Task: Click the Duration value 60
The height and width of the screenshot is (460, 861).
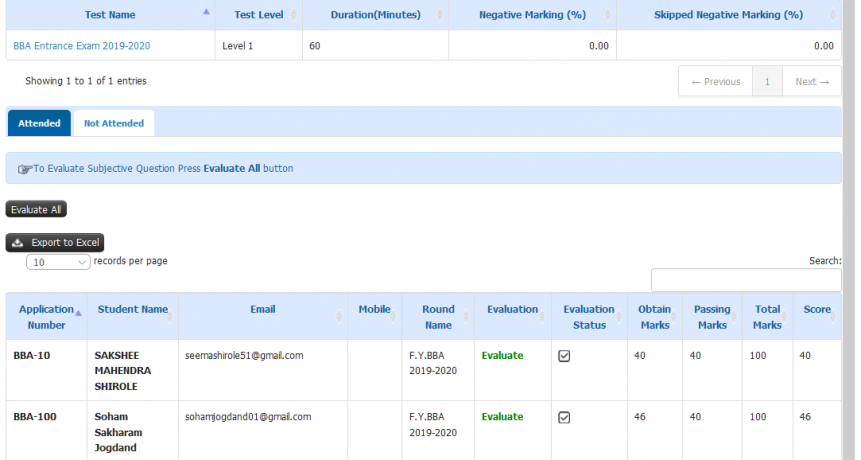Action: pyautogui.click(x=315, y=46)
